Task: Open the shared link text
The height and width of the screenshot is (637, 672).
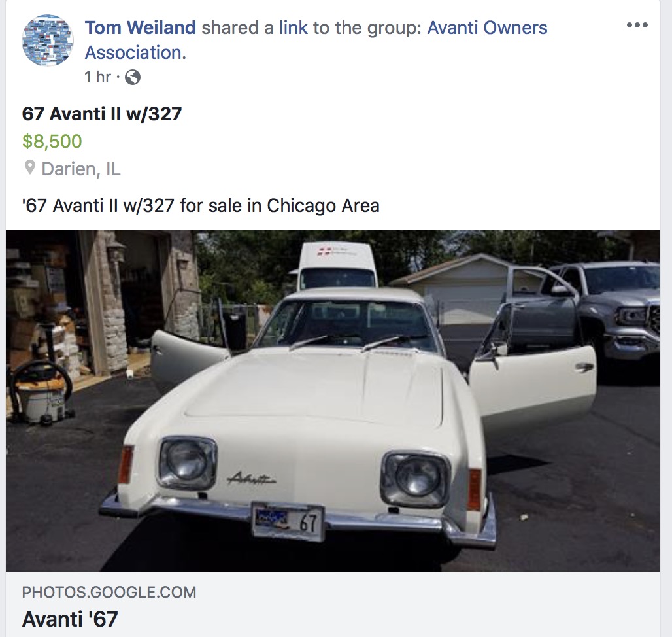Action: 293,28
